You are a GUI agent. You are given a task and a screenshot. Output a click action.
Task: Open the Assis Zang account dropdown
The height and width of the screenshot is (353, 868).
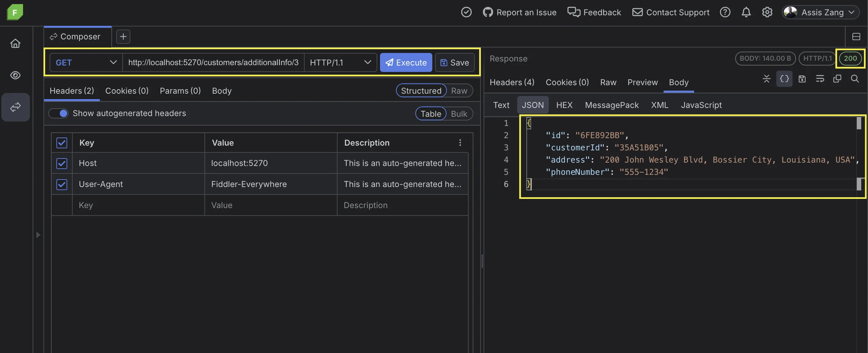(820, 12)
